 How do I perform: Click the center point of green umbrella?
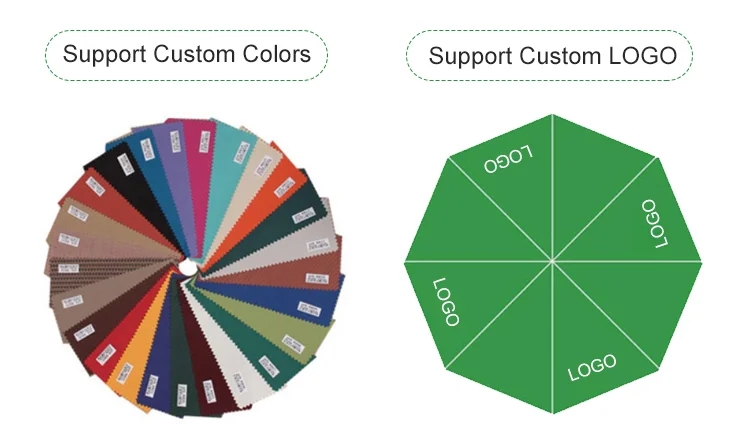point(552,262)
